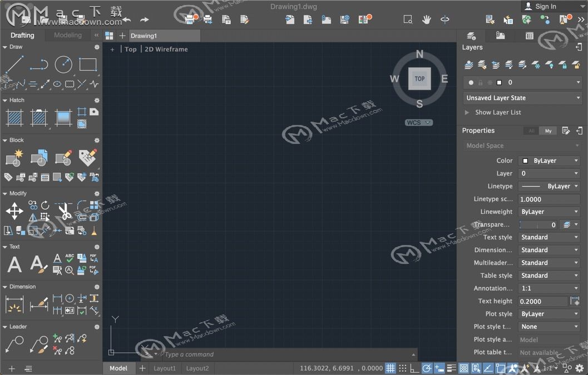
Task: Select the Trim scissors tool
Action: 64,211
